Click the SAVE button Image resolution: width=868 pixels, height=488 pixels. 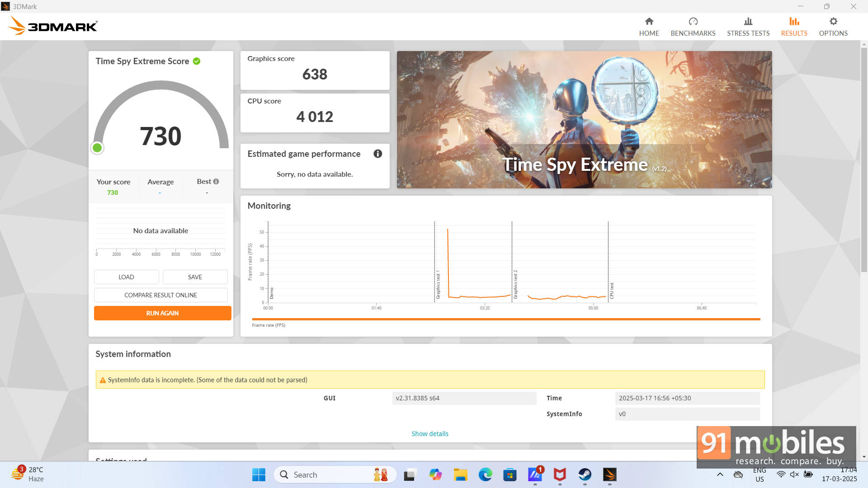pos(195,277)
